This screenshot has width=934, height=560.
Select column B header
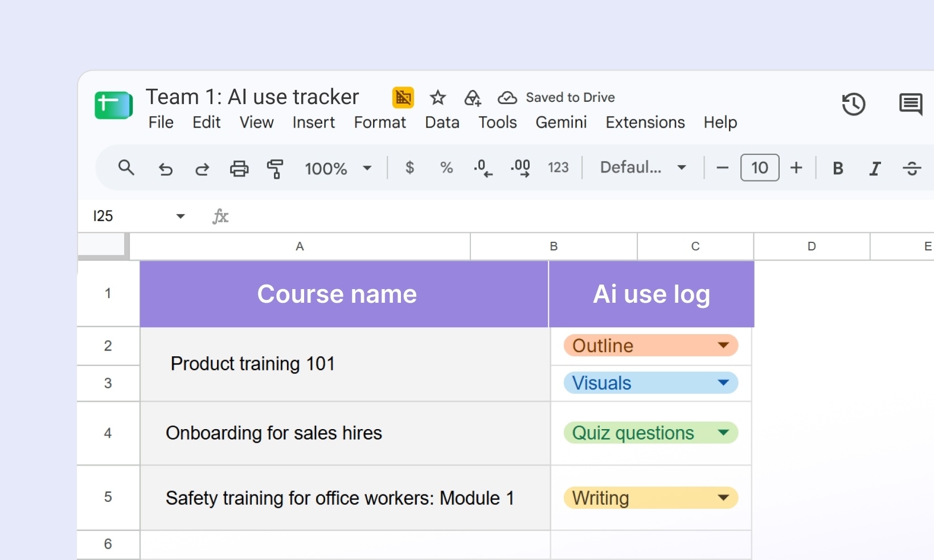pos(554,246)
